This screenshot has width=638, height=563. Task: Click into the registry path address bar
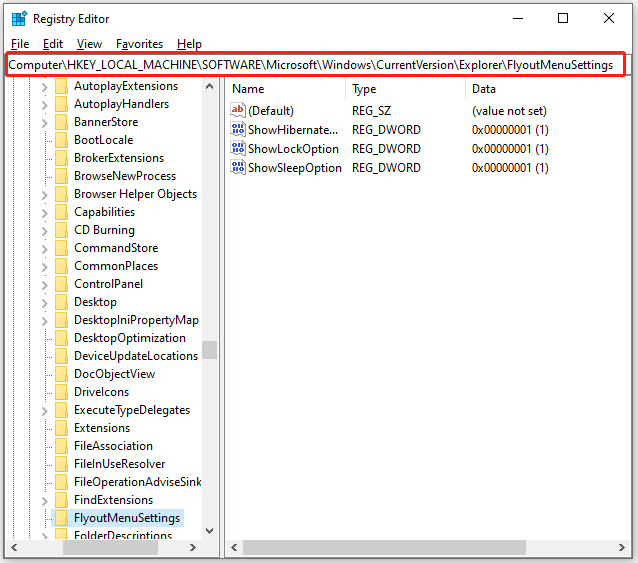pyautogui.click(x=315, y=65)
